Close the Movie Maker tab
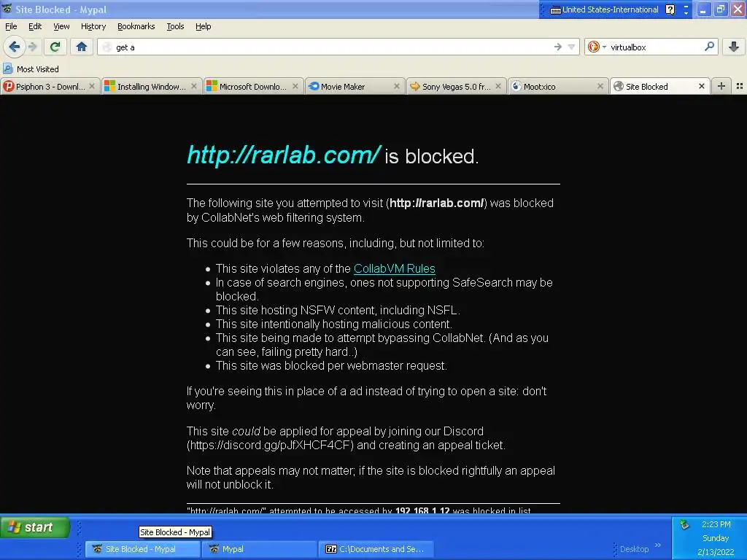Screen dimensions: 747x560 tap(397, 86)
